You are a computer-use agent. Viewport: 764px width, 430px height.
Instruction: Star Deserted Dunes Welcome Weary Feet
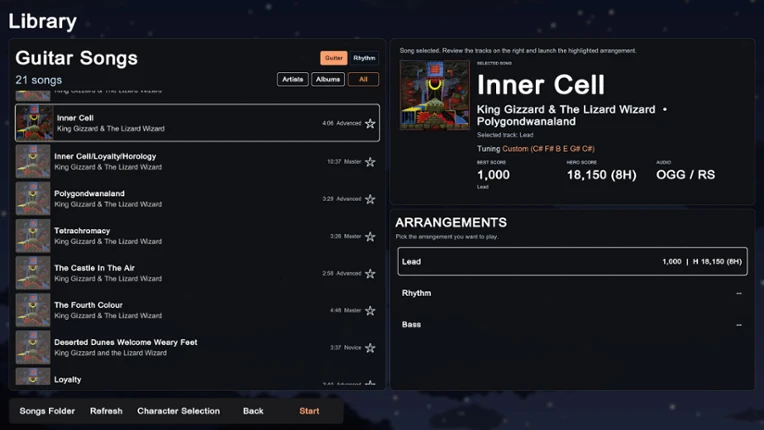tap(370, 348)
